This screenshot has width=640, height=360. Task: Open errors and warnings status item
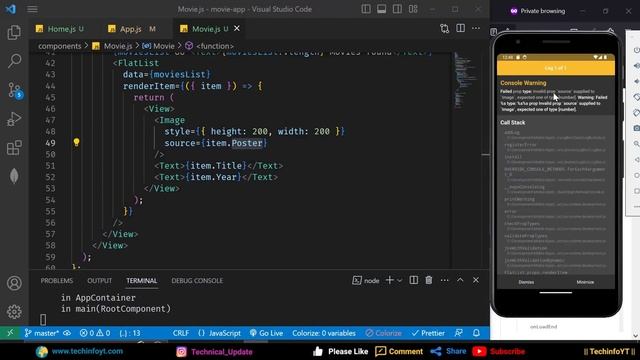pos(95,333)
